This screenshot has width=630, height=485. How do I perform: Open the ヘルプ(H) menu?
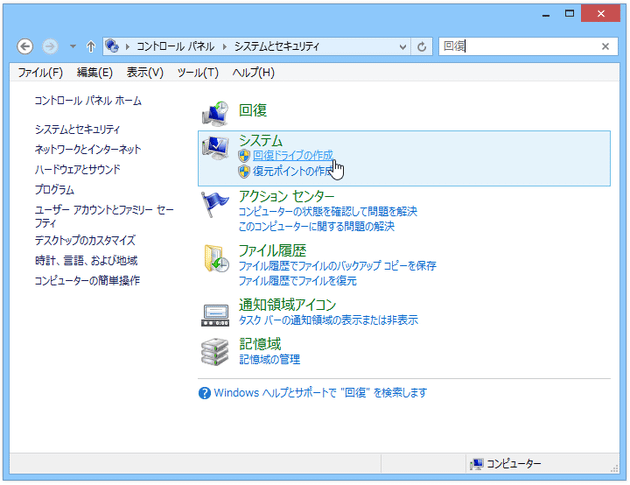click(x=253, y=73)
